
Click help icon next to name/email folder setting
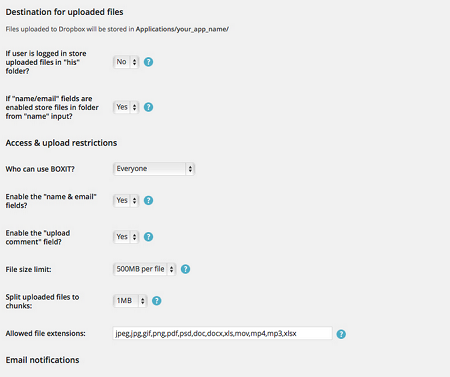pos(148,107)
